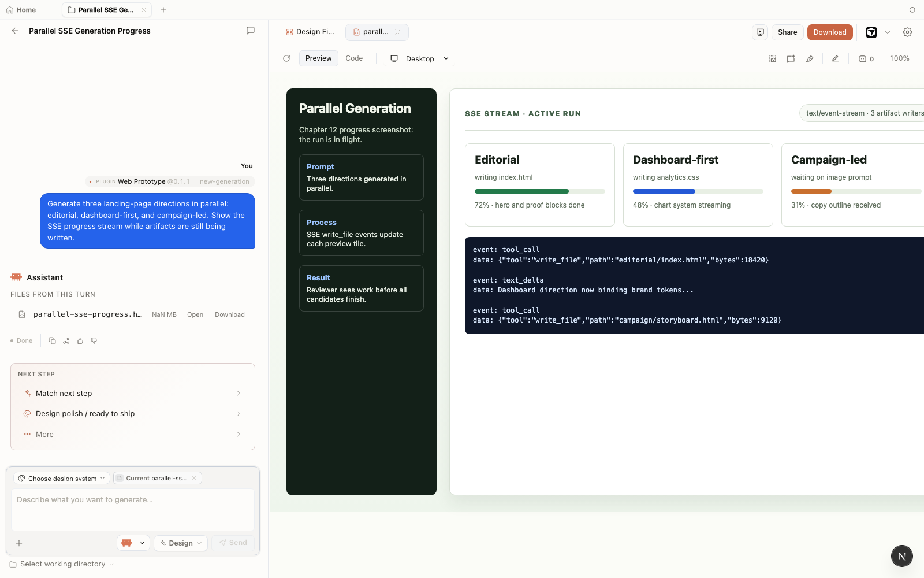
Task: Click the round N badge button
Action: point(901,556)
